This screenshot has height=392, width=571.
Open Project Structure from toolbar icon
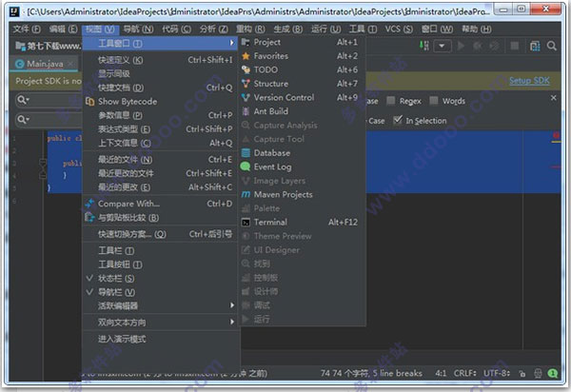coord(535,46)
